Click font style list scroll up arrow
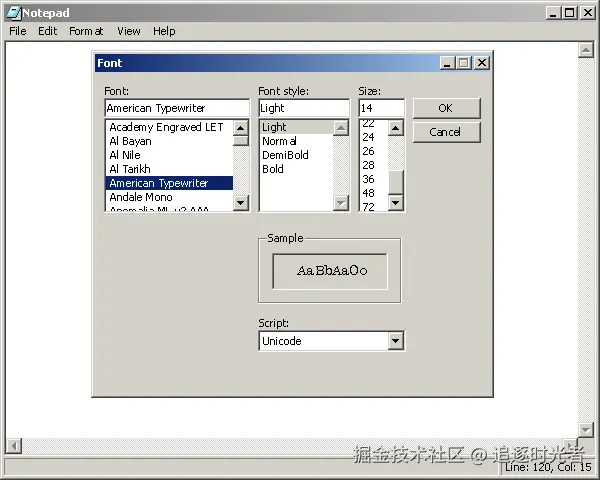This screenshot has height=480, width=600. [341, 128]
